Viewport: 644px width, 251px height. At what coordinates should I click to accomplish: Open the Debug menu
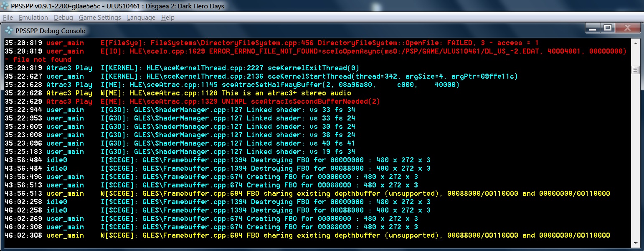(x=63, y=18)
